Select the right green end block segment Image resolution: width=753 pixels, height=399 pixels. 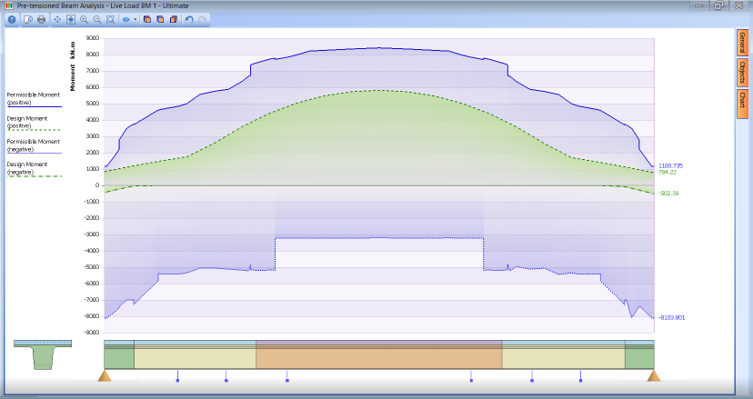[x=640, y=355]
